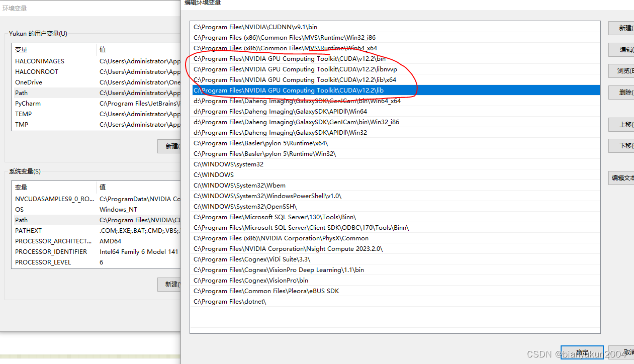Screen dimensions: 634x364
Task: Select OneDrive user variable
Action: tap(96, 82)
